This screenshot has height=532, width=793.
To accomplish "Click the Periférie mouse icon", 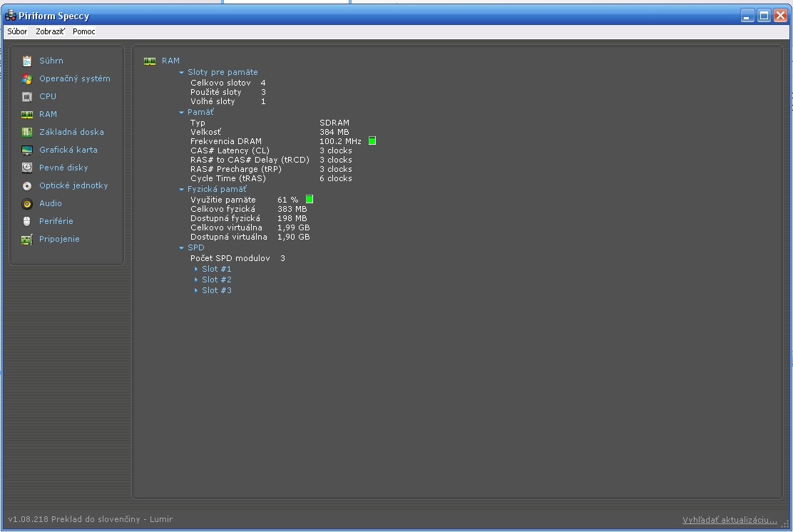I will (x=27, y=221).
